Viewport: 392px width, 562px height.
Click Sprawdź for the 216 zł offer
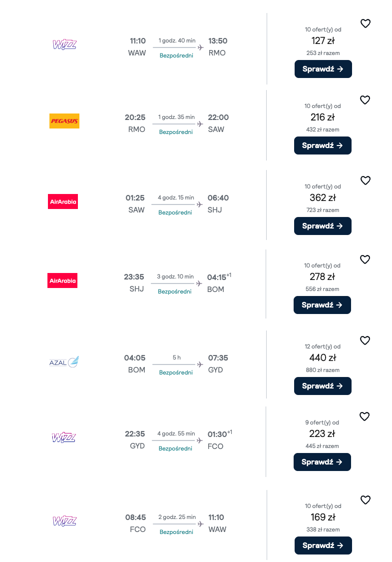coord(323,145)
